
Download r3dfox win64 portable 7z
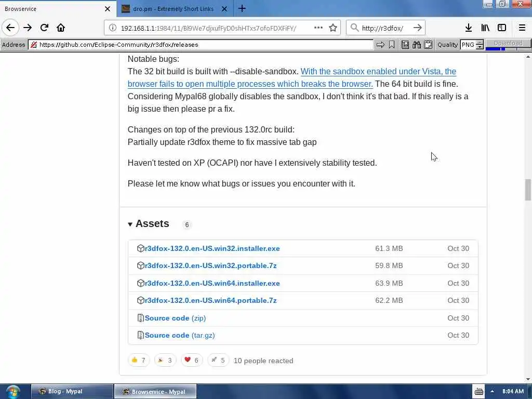210,301
